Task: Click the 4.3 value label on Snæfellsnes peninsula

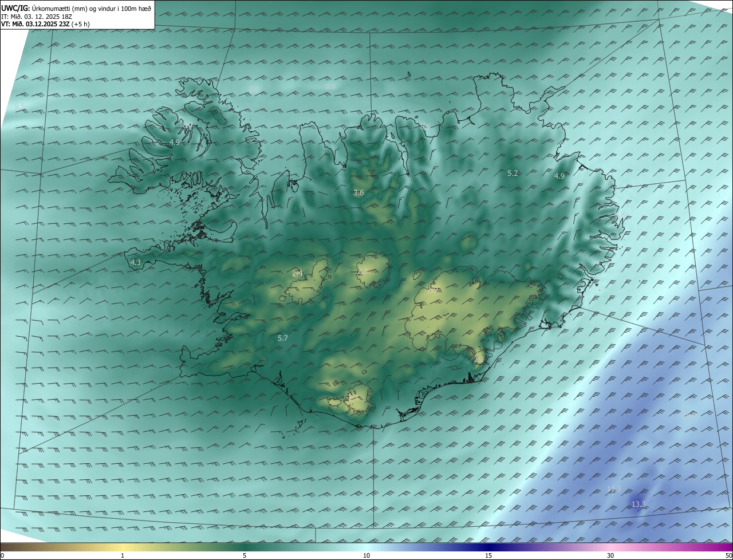Action: pos(136,262)
